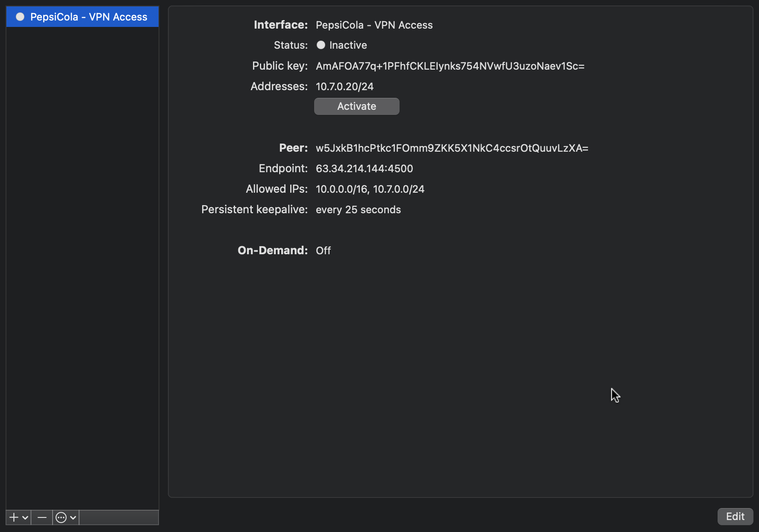
Task: Click the Activate button
Action: tap(356, 106)
